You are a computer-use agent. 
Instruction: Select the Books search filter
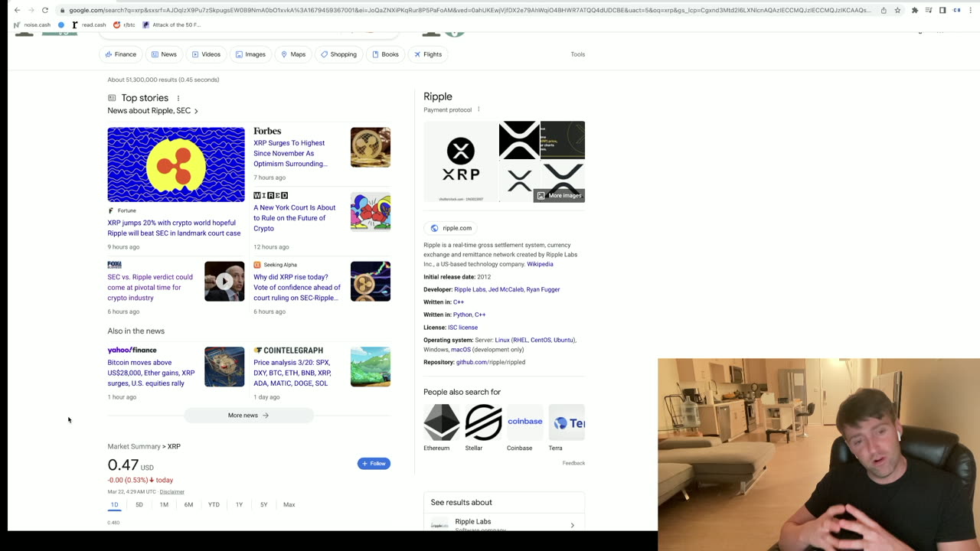(x=385, y=54)
